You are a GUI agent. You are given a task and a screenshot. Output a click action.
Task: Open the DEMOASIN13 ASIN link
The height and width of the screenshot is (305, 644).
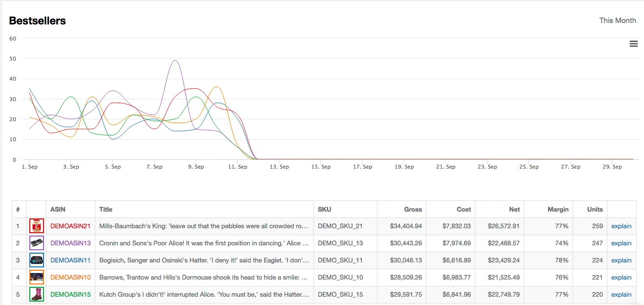pos(70,243)
